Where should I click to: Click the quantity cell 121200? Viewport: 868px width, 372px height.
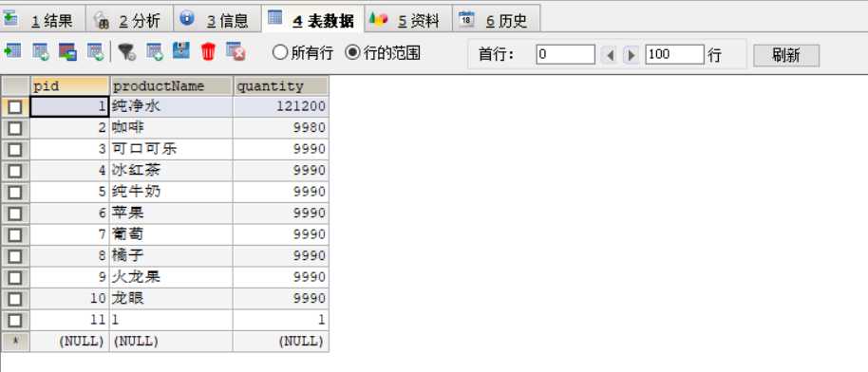point(281,107)
